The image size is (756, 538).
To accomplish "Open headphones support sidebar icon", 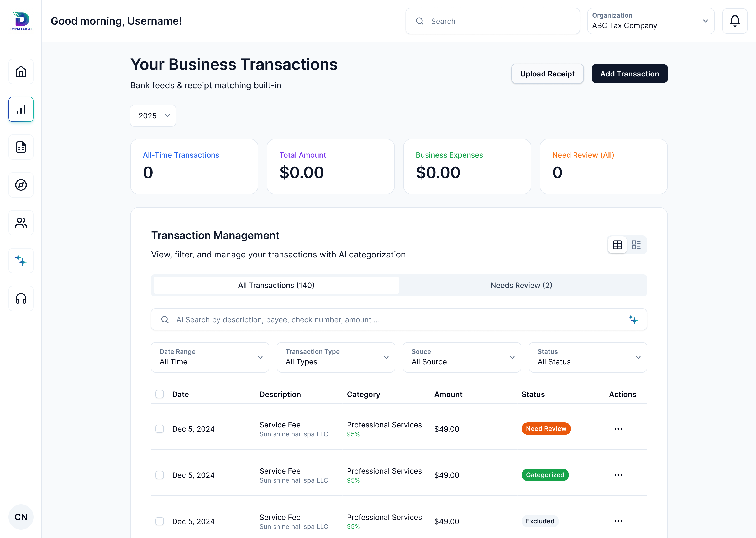I will 21,298.
